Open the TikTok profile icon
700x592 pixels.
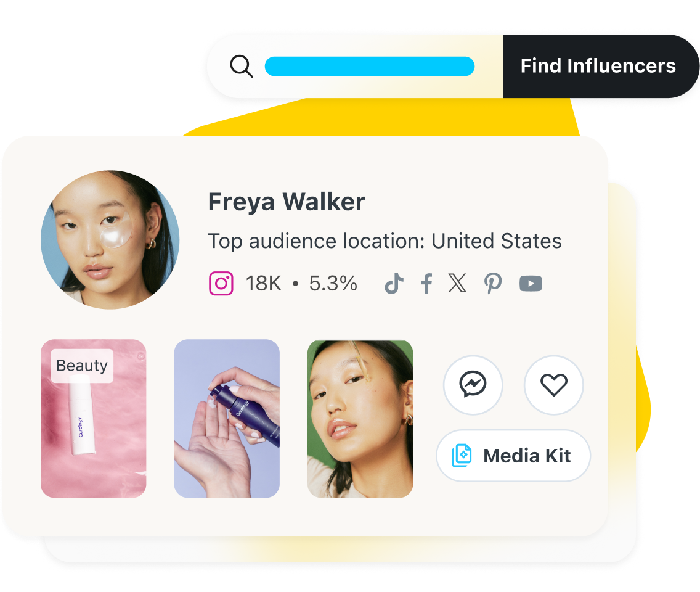point(394,283)
